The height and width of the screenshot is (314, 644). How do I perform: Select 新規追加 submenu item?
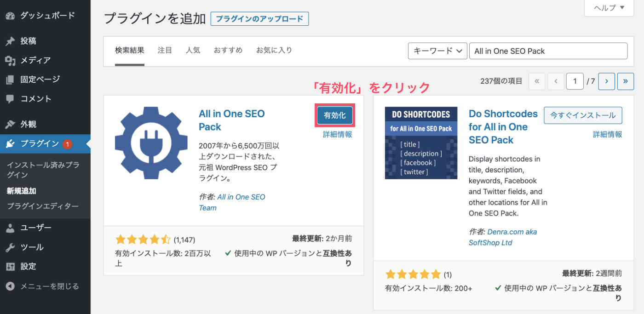(x=22, y=191)
